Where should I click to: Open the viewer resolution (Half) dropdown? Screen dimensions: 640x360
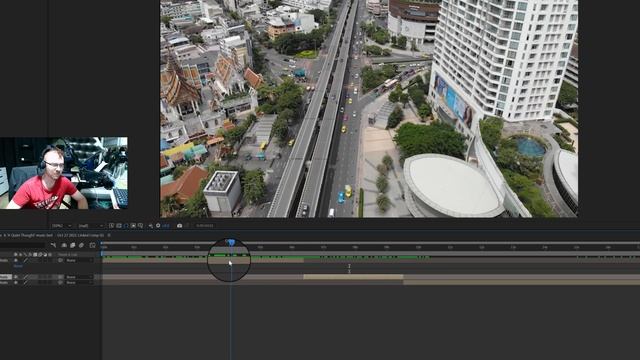click(91, 226)
